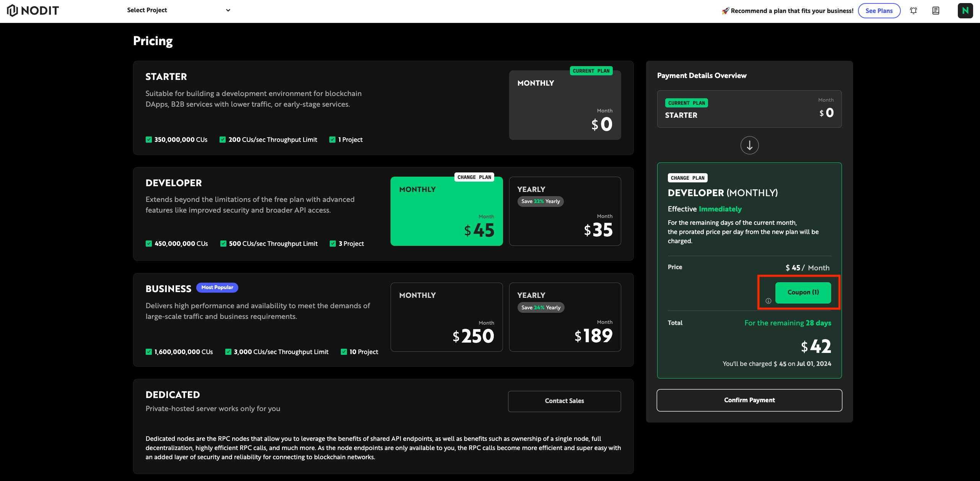The height and width of the screenshot is (481, 980).
Task: Click the rocket emoji in recommendation banner
Action: [725, 11]
